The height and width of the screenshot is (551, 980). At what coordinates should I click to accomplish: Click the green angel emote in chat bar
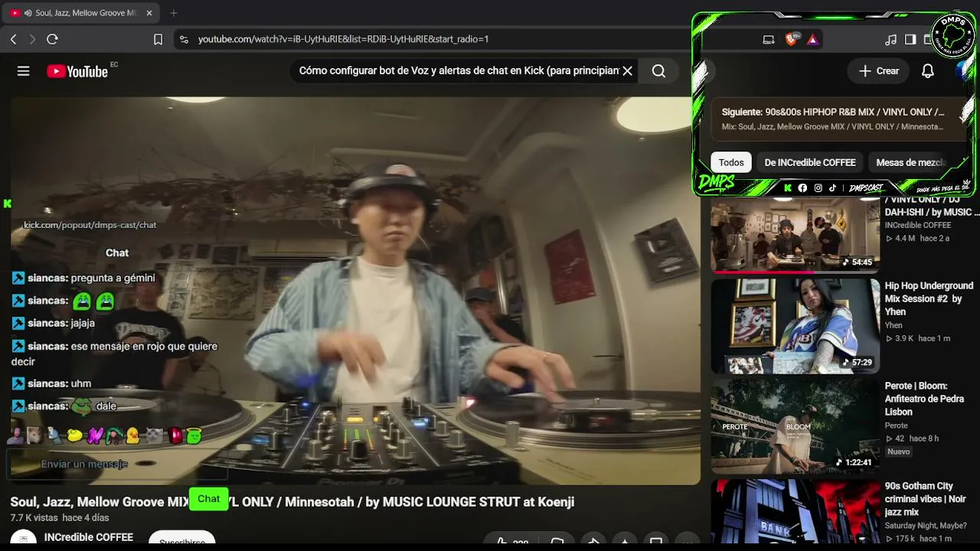click(x=193, y=435)
